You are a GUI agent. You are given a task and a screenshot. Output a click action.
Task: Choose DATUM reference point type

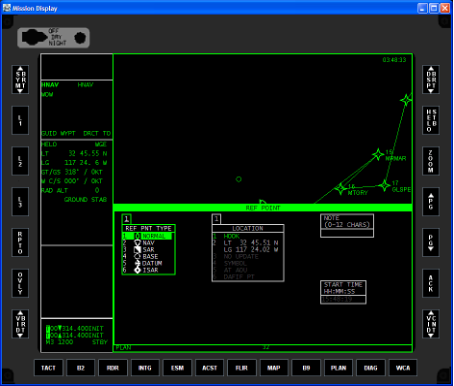pyautogui.click(x=148, y=263)
